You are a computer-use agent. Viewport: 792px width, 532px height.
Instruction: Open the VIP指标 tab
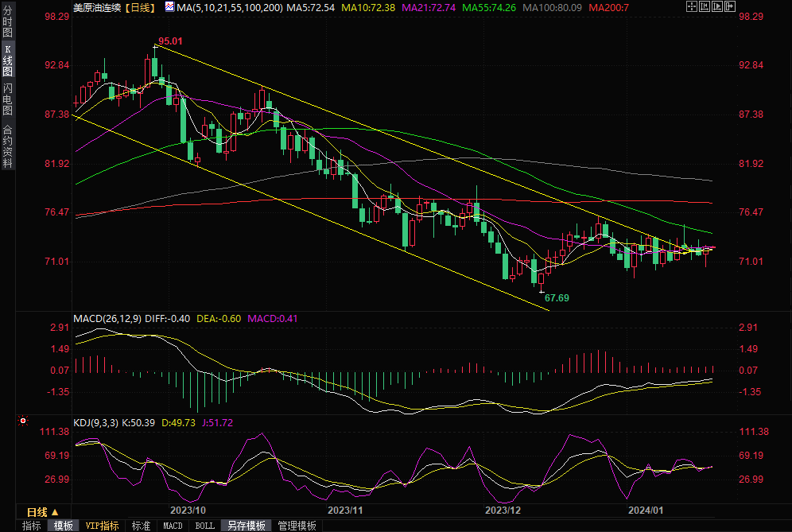(x=103, y=526)
